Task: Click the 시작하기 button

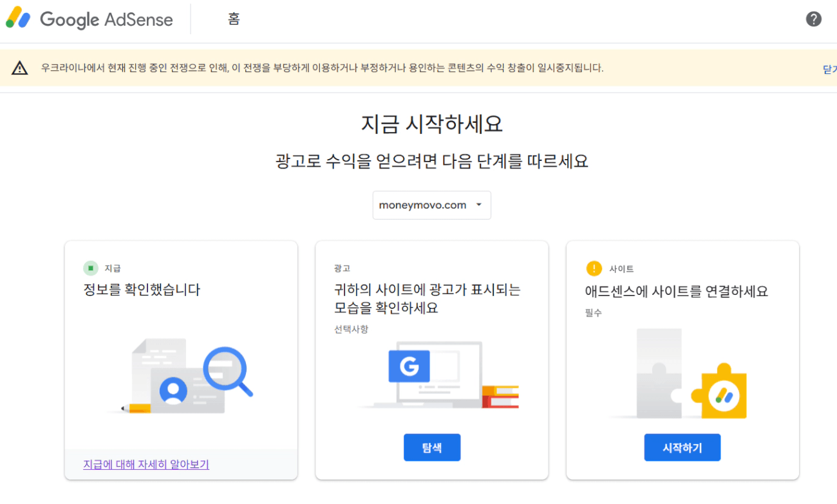Action: pos(682,447)
